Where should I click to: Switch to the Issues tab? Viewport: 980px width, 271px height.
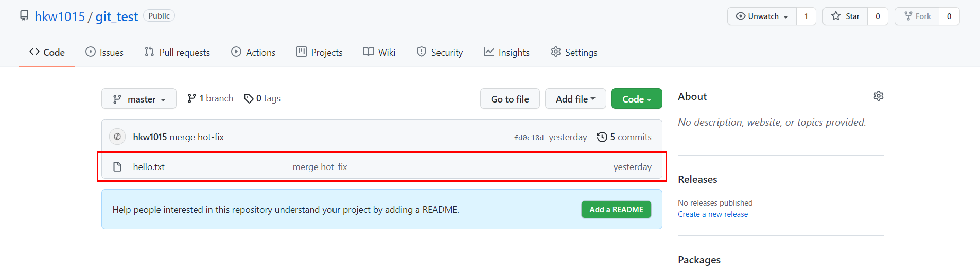pyautogui.click(x=104, y=52)
